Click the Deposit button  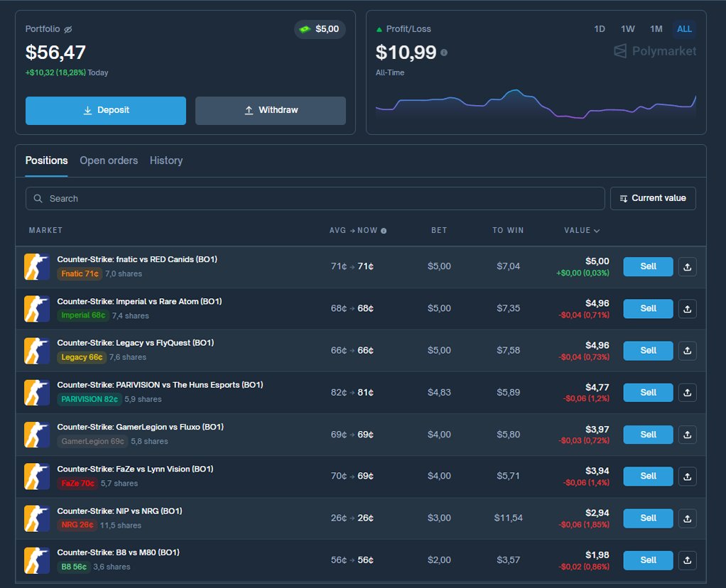point(105,111)
